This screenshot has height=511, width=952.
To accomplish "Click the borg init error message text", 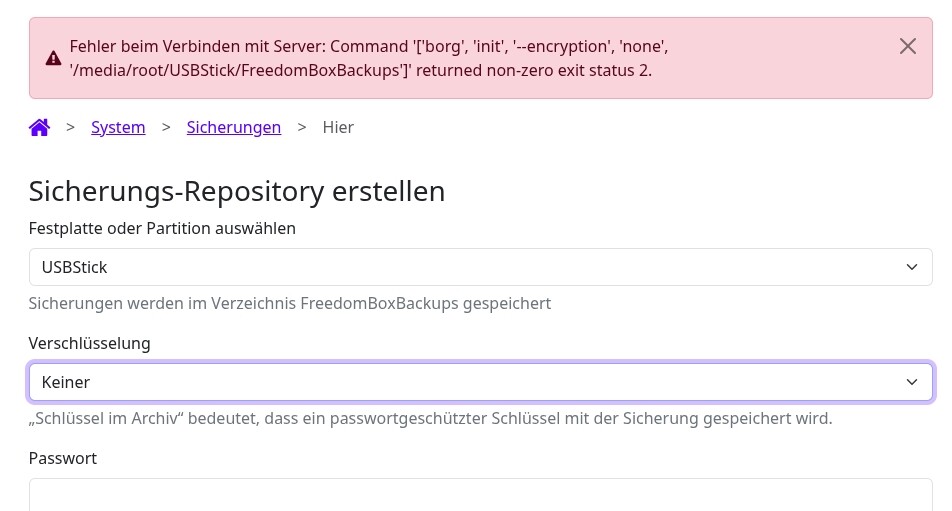I will pos(369,58).
